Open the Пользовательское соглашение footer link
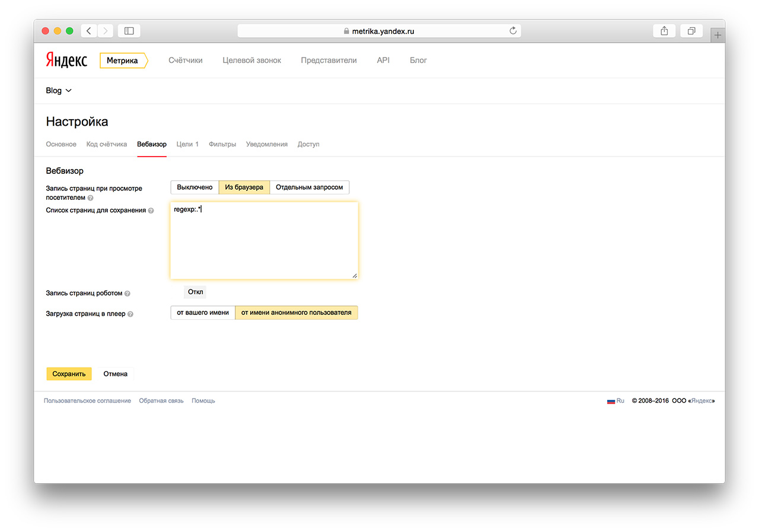Screen dimensions: 759x532 (87, 401)
